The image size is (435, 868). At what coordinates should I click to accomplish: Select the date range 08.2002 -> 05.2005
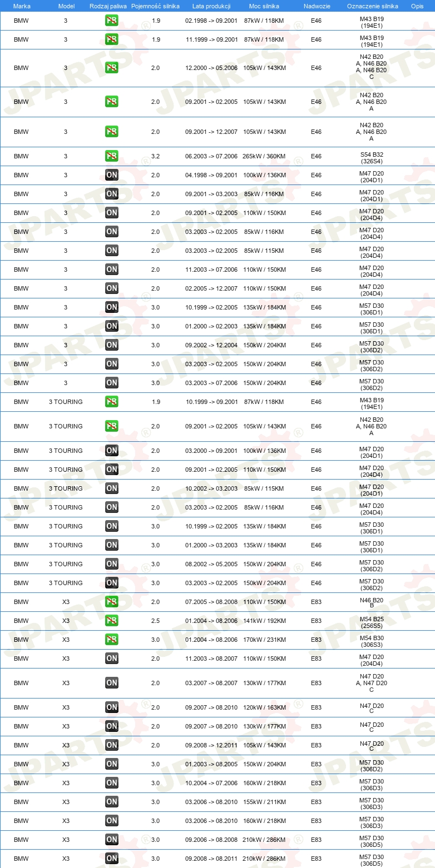click(211, 564)
